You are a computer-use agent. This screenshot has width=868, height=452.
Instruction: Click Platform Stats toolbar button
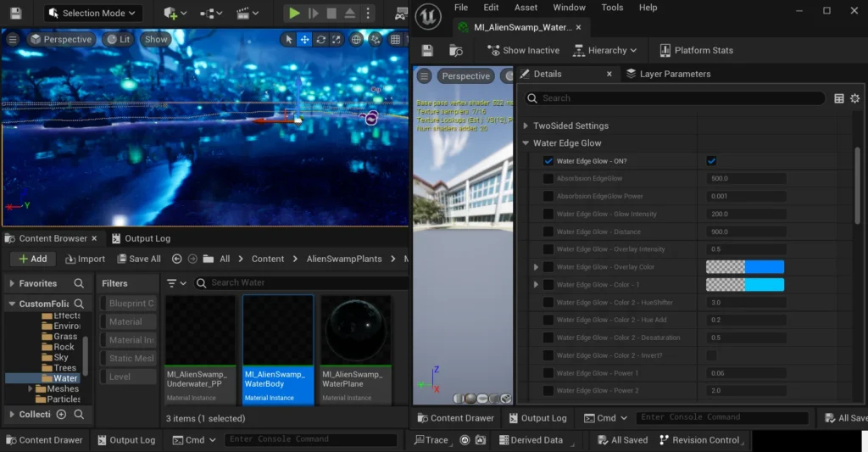pyautogui.click(x=694, y=51)
